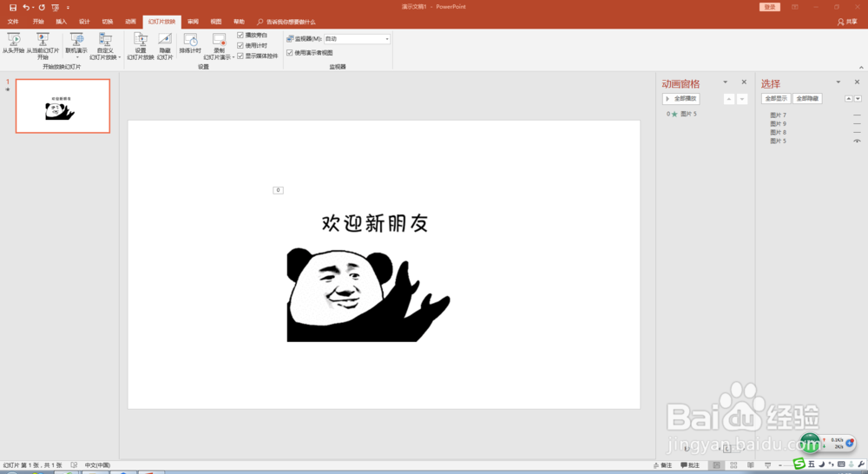
Task: Click the 共享 share button
Action: pyautogui.click(x=847, y=22)
